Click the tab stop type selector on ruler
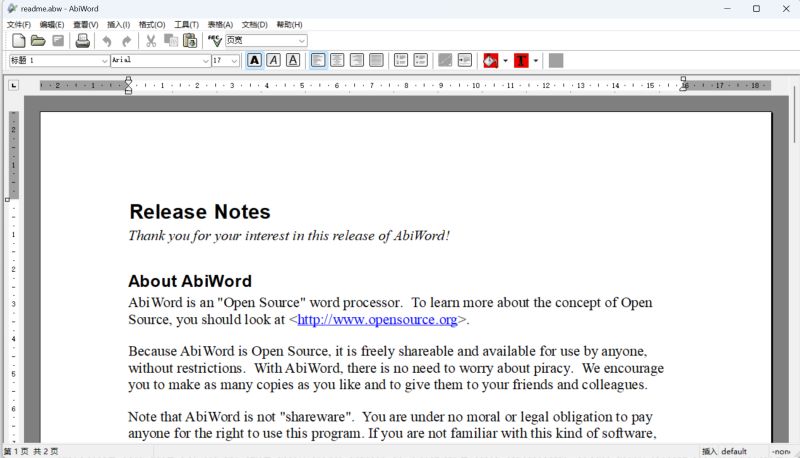 pyautogui.click(x=14, y=85)
